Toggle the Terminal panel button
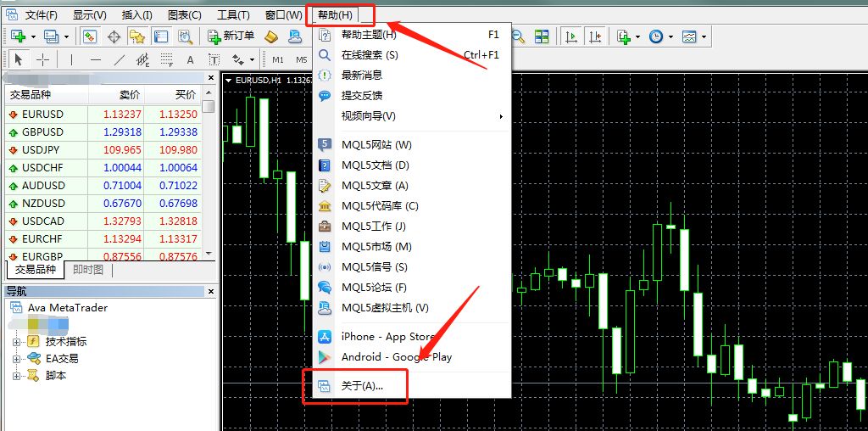Image resolution: width=868 pixels, height=431 pixels. tap(160, 36)
